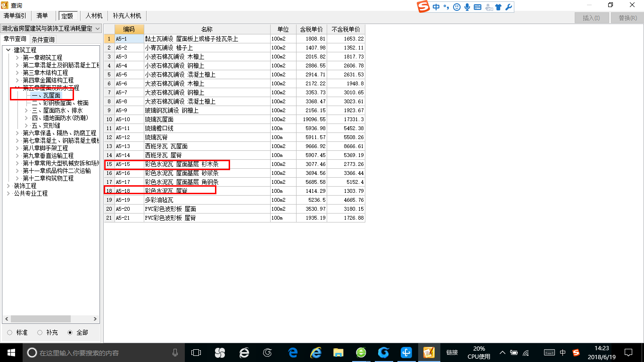Click the A5-1 code cell
The image size is (644, 362).
coord(129,39)
